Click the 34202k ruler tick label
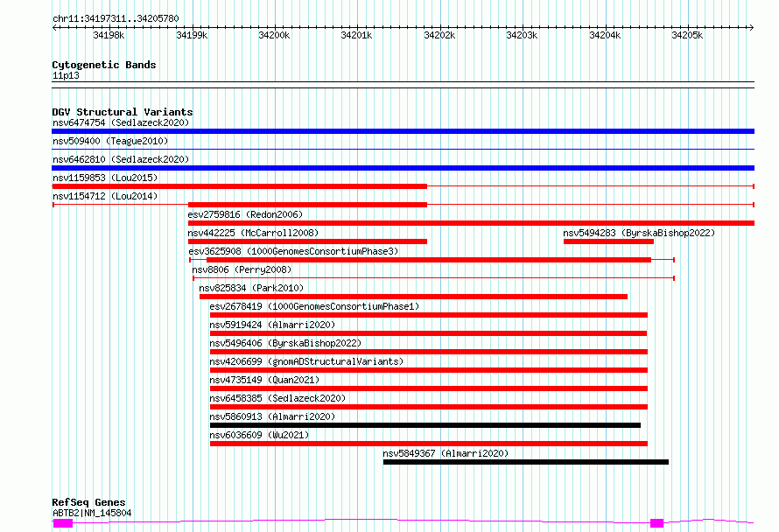779x532 pixels. coord(439,35)
